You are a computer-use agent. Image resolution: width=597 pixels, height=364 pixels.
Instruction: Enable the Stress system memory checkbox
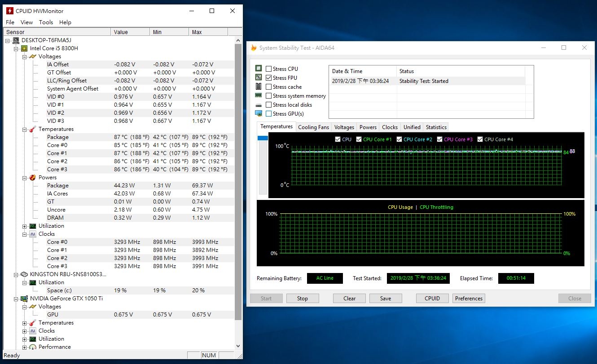[268, 96]
